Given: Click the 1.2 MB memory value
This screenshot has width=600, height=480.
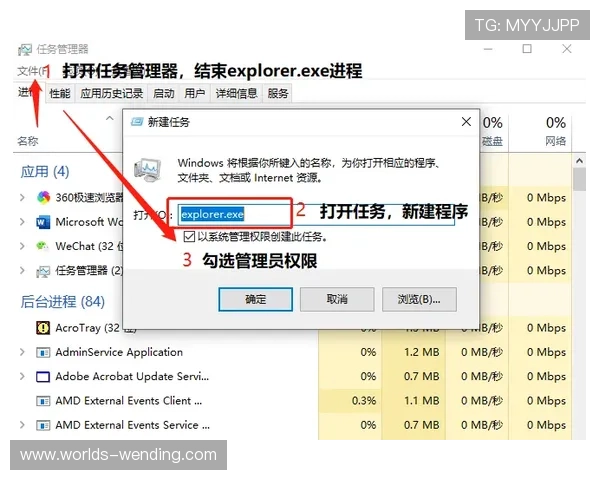Looking at the screenshot, I should point(422,352).
